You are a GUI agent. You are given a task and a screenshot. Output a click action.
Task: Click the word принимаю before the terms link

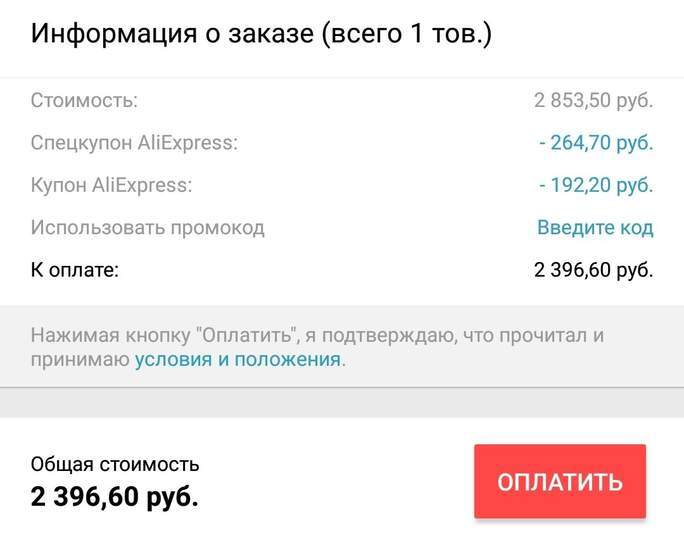pyautogui.click(x=80, y=360)
